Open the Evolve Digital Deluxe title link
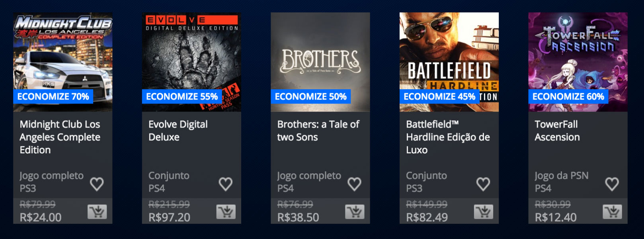Screen dimensions: 644x239 178,131
